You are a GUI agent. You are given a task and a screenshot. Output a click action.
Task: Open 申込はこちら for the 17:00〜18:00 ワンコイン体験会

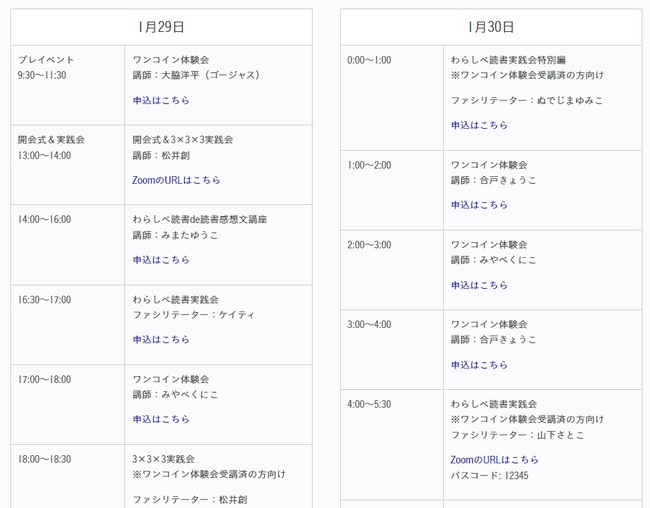(x=161, y=420)
